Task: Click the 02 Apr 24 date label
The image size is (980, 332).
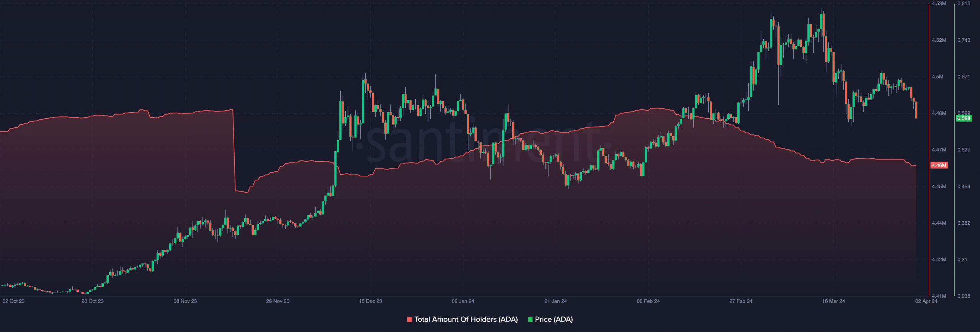Action: 926,301
